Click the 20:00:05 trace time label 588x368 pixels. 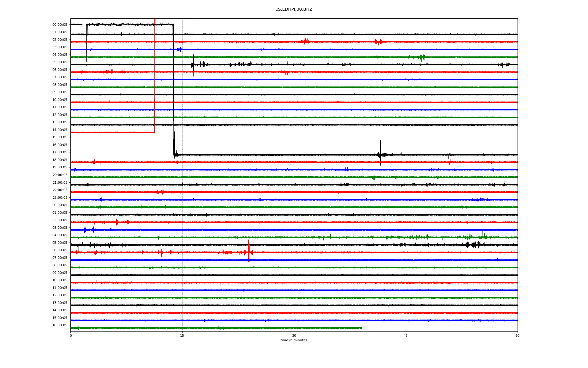coord(60,175)
